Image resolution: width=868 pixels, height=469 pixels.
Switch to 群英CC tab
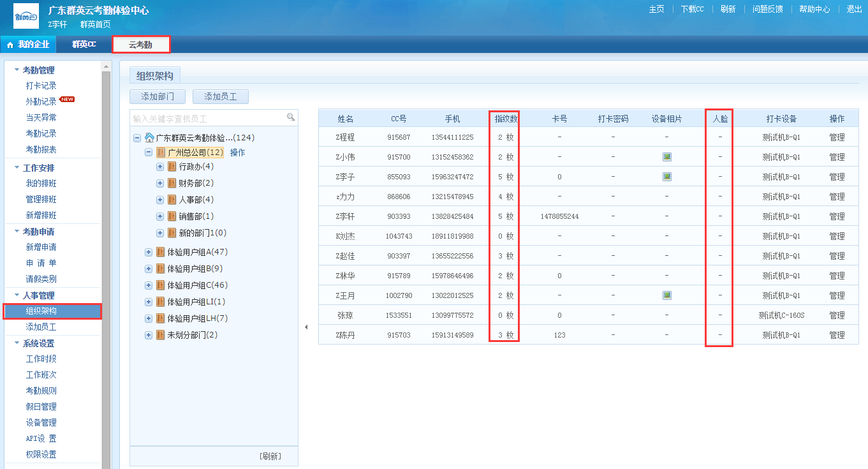84,44
